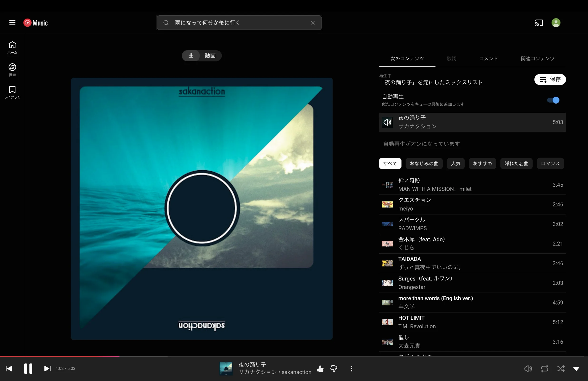Click the MAN WITH A MISSION、milet artist text
The height and width of the screenshot is (381, 588).
tap(435, 189)
